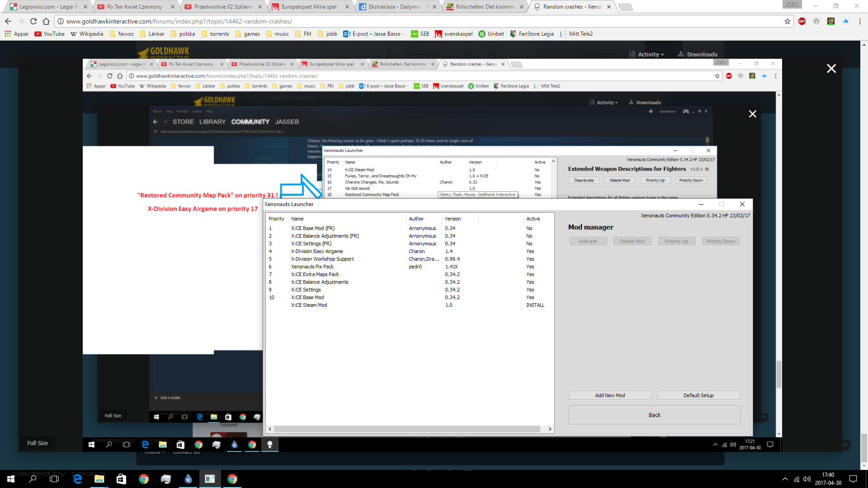The width and height of the screenshot is (868, 488).
Task: Open Appar apps shortcut in Chrome bookmarks
Action: pos(17,34)
